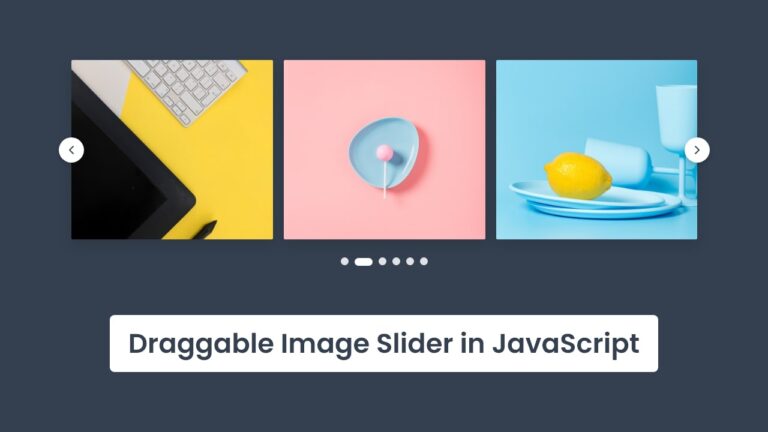This screenshot has height=432, width=768.
Task: Click the next slide arrow button
Action: pos(697,150)
